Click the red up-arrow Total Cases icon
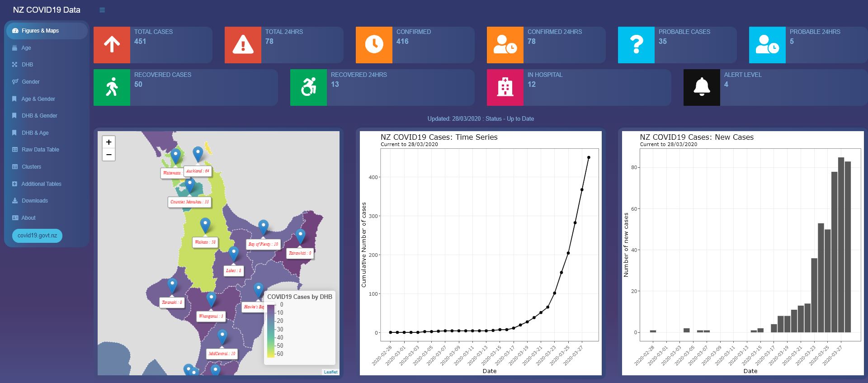Image resolution: width=868 pixels, height=383 pixels. [112, 45]
